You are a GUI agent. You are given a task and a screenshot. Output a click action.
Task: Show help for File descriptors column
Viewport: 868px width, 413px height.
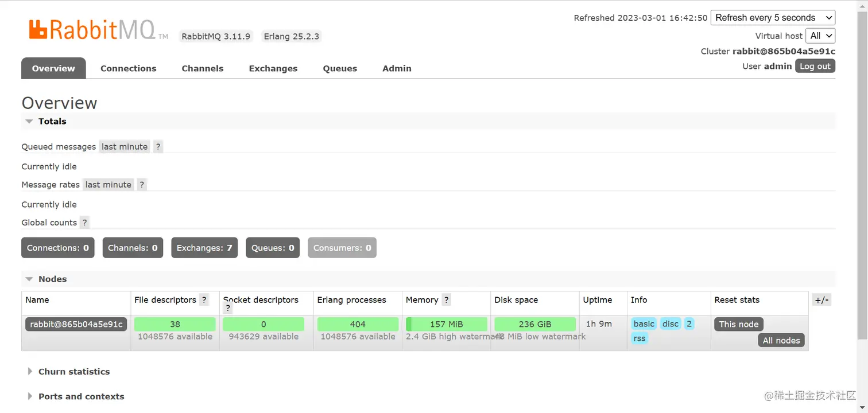click(x=204, y=300)
